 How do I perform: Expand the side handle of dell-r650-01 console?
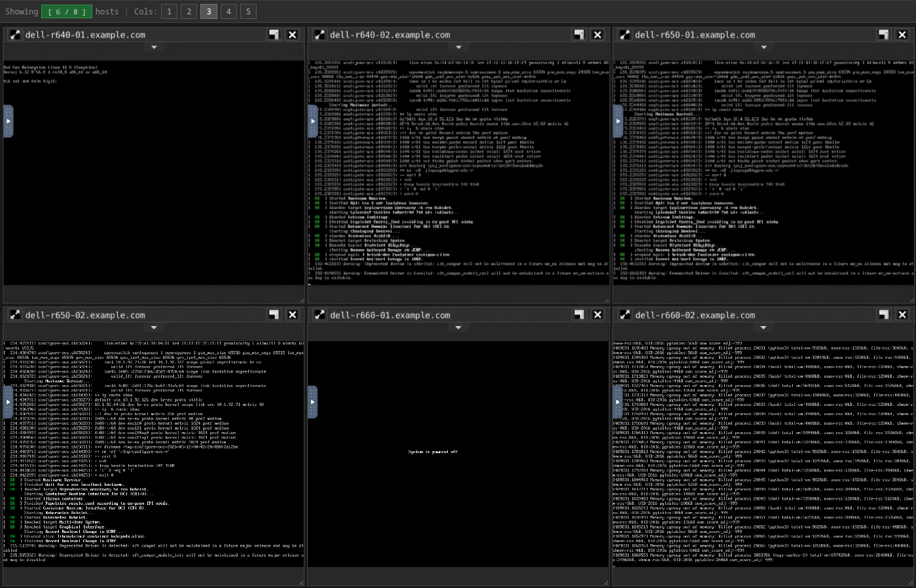(618, 121)
